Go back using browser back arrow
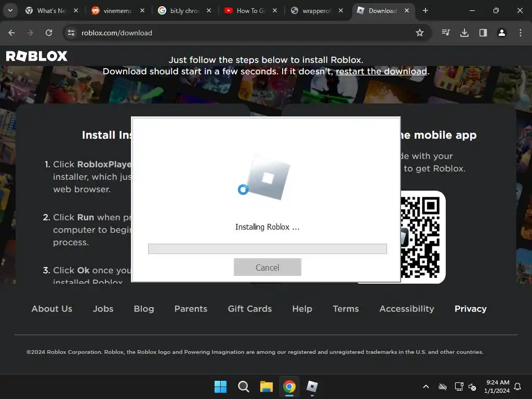The image size is (532, 399). tap(11, 33)
